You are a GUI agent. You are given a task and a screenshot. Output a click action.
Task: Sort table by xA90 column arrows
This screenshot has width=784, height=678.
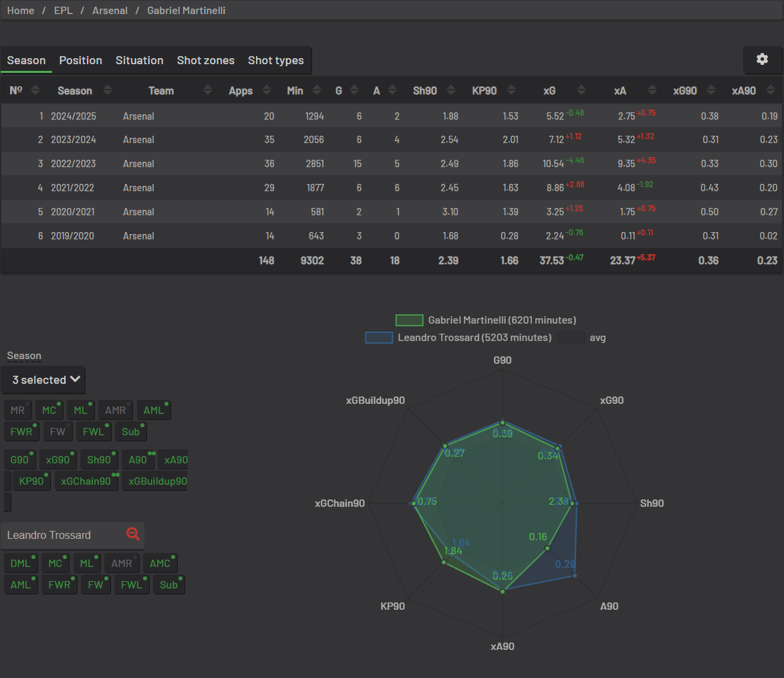click(x=771, y=90)
